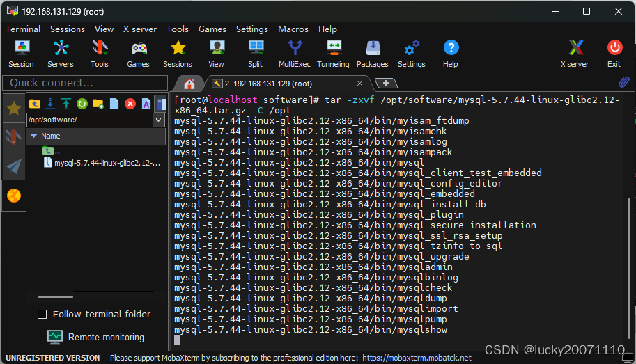This screenshot has width=636, height=364.
Task: Create a new file in SFTP browser
Action: coord(114,104)
